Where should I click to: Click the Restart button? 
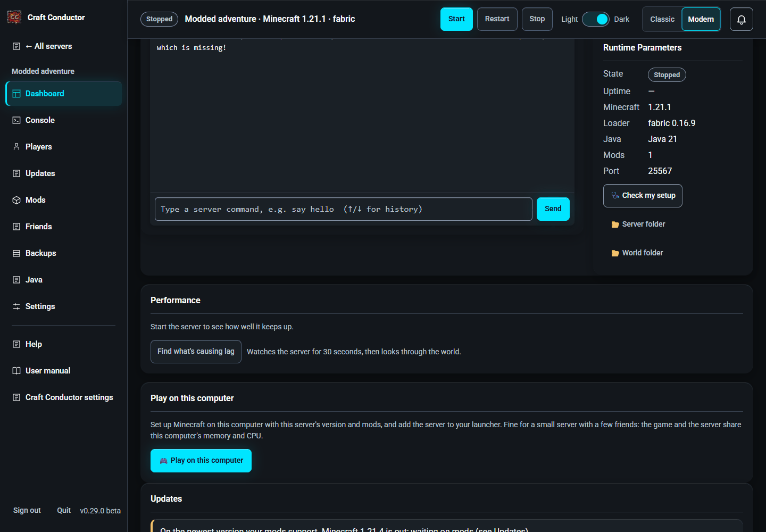497,19
